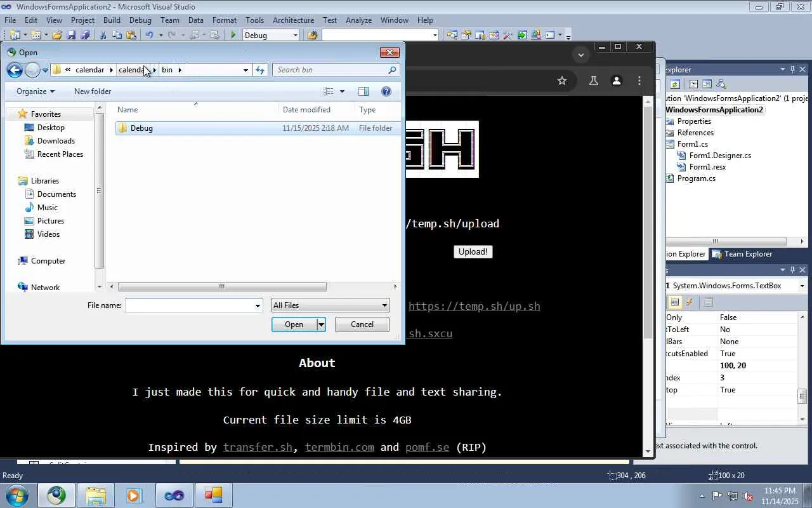Click the Name column header
The image size is (812, 508).
click(x=196, y=110)
